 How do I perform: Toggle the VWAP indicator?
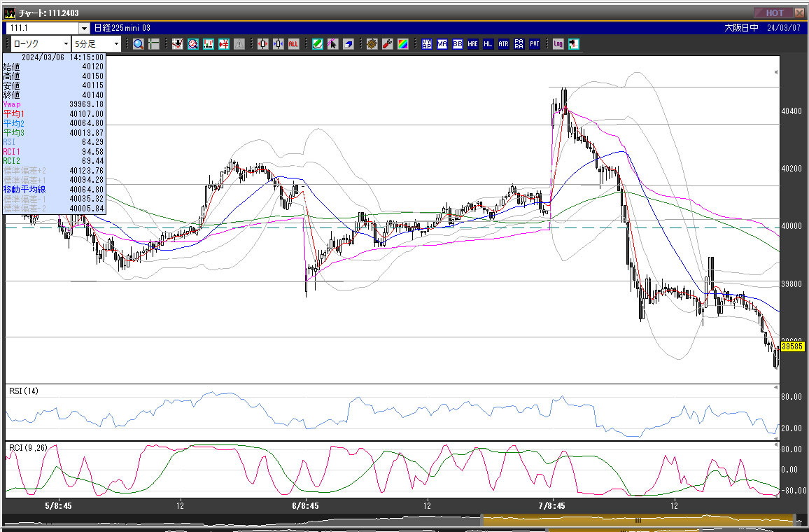tap(426, 44)
